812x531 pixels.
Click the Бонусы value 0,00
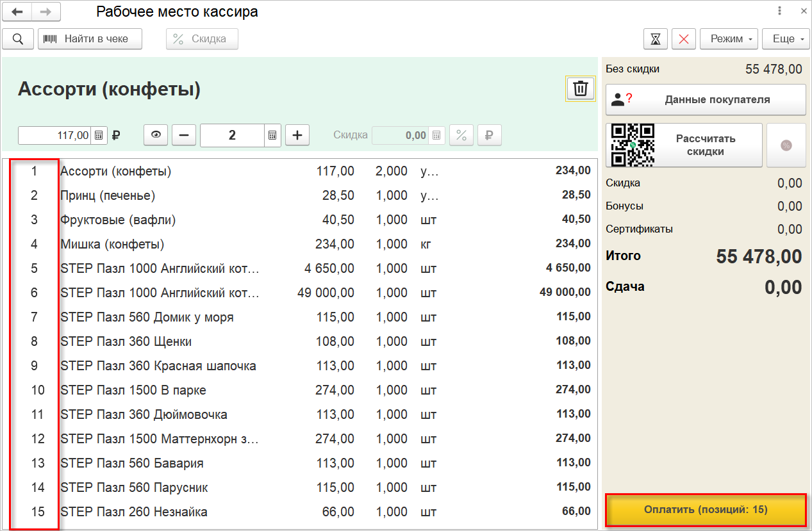point(790,206)
